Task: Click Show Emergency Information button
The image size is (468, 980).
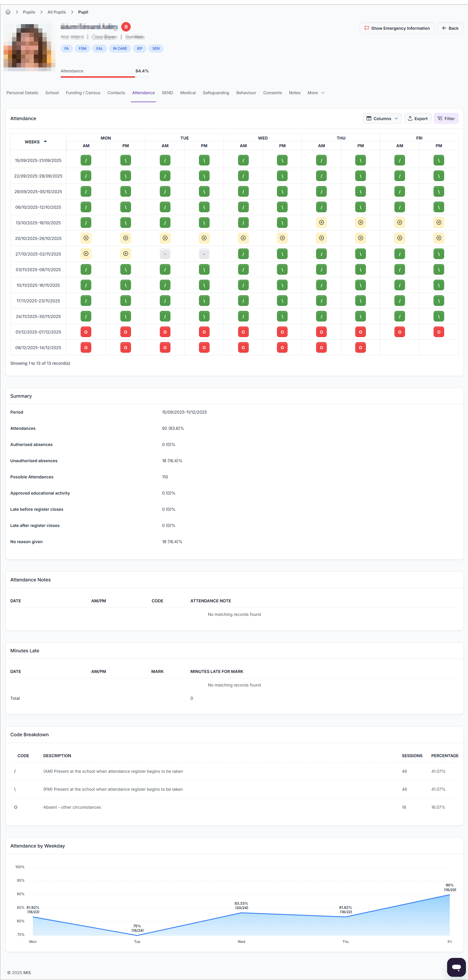Action: coord(397,28)
